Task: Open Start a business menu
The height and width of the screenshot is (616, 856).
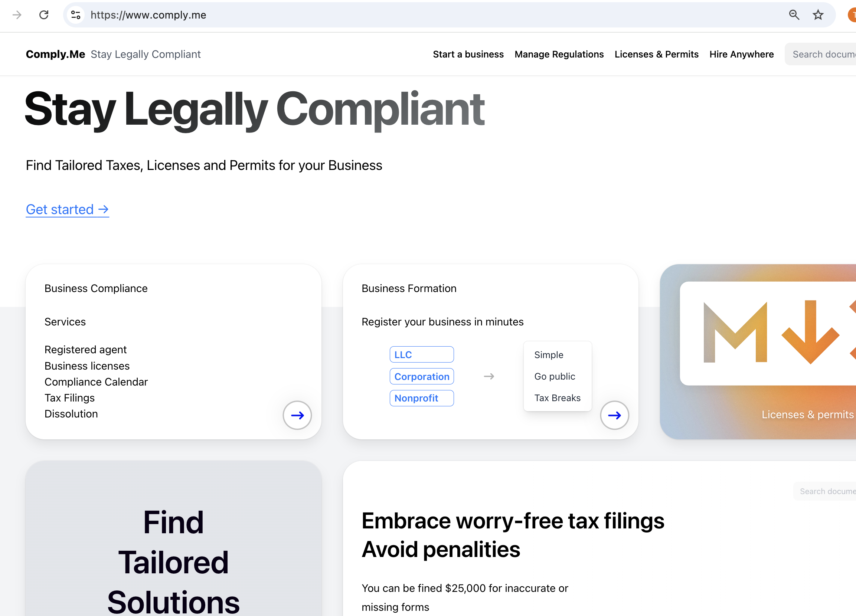Action: (468, 54)
